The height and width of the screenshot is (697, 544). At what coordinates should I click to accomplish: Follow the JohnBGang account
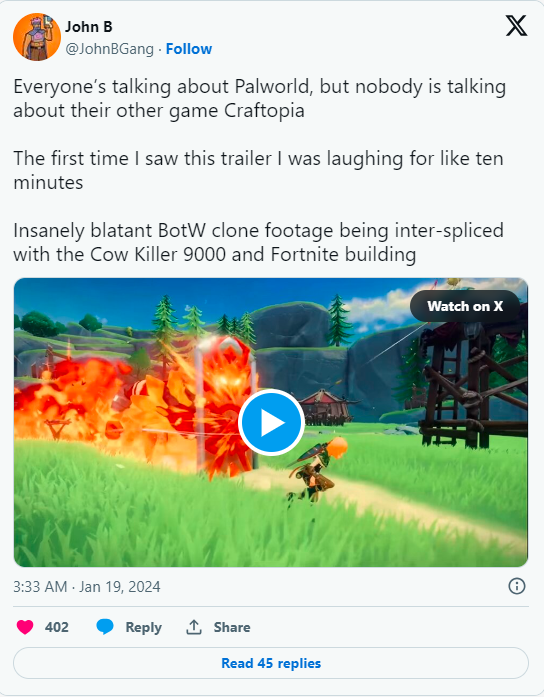(x=189, y=49)
